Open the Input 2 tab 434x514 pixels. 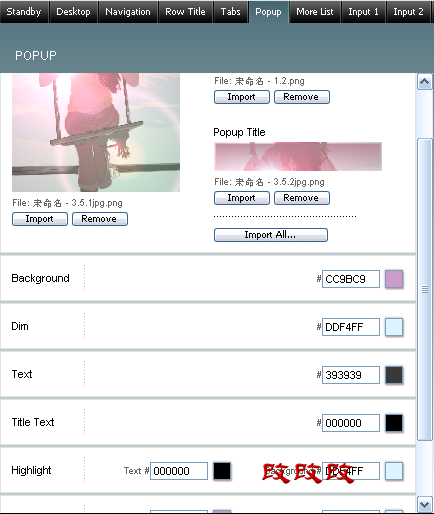[x=408, y=12]
